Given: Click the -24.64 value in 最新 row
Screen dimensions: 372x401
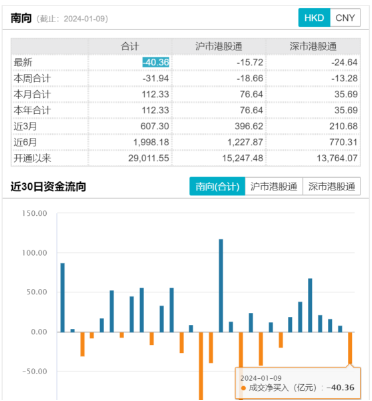Looking at the screenshot, I should (344, 62).
